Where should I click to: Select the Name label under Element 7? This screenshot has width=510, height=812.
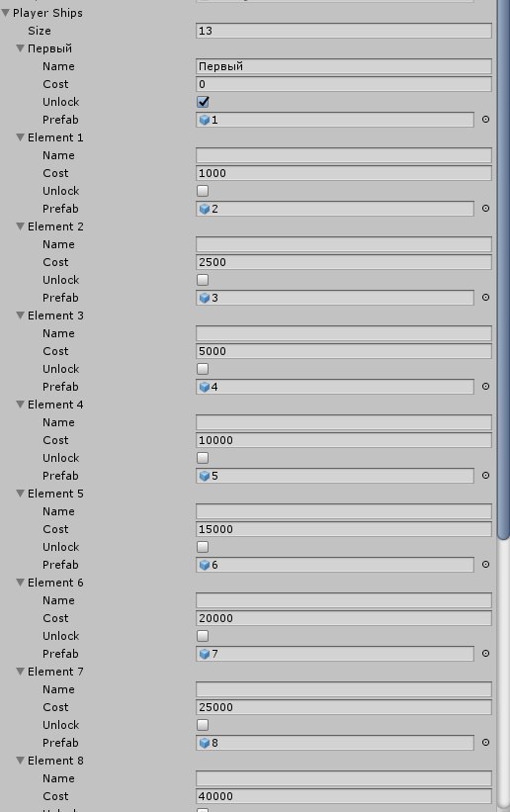click(x=58, y=689)
